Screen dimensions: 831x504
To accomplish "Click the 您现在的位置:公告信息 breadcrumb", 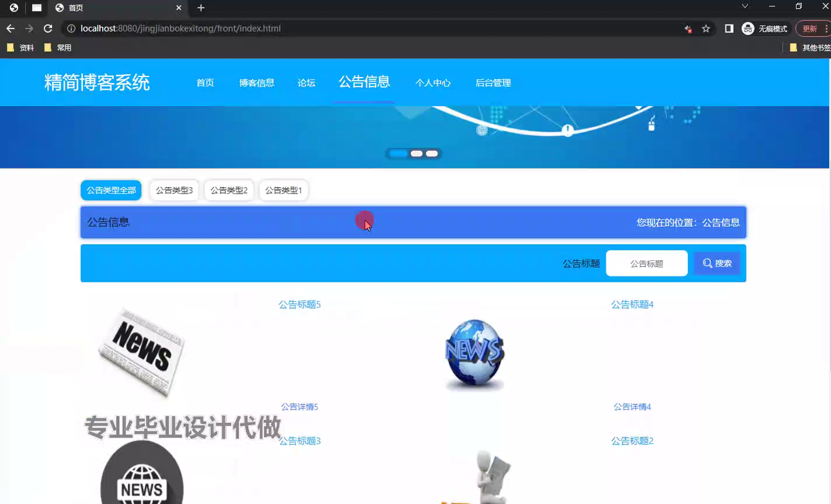I will [688, 222].
